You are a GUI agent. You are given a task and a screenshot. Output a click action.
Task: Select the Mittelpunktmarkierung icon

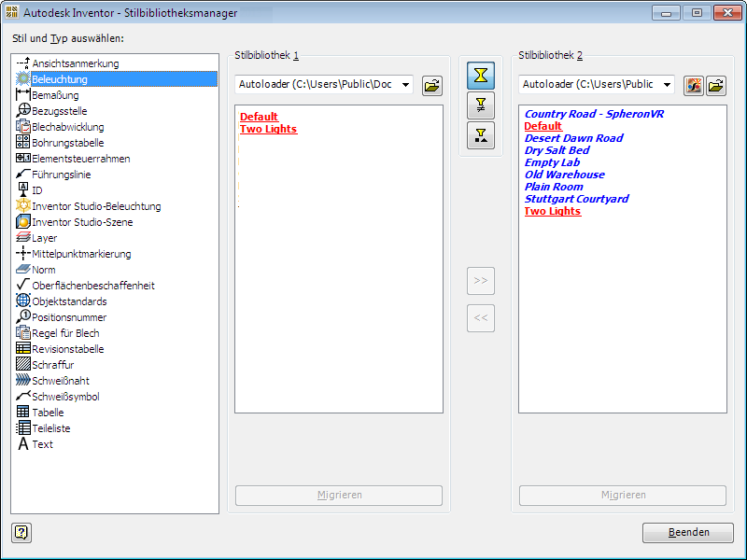(x=22, y=253)
